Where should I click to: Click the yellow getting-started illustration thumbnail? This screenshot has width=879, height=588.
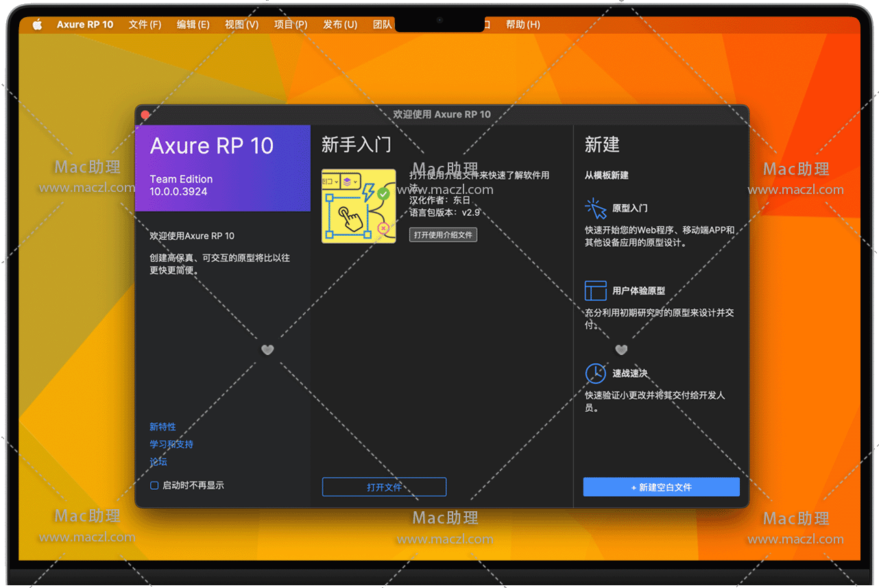(x=359, y=206)
